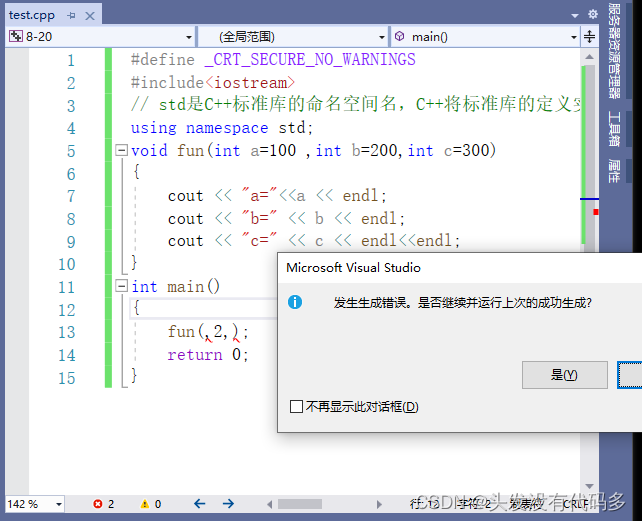642x521 pixels.
Task: Click the project icon beside 8-20
Action: coord(16,36)
